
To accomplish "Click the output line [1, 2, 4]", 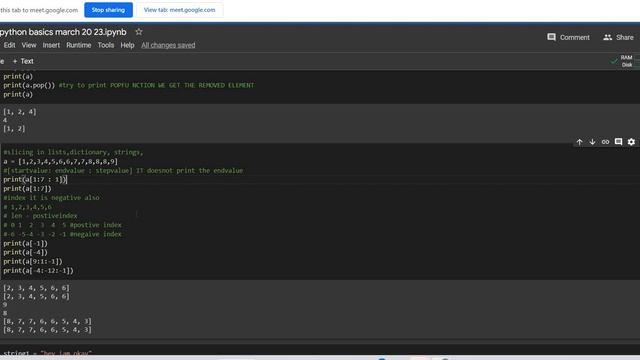I will pyautogui.click(x=20, y=111).
